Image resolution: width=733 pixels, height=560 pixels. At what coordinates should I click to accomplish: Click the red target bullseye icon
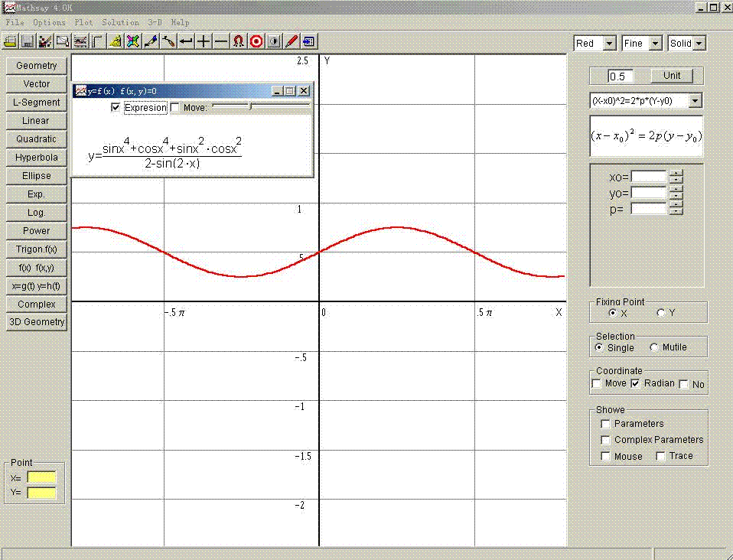click(256, 41)
